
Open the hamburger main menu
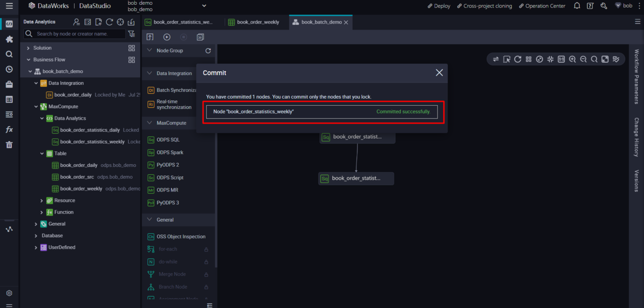9,6
